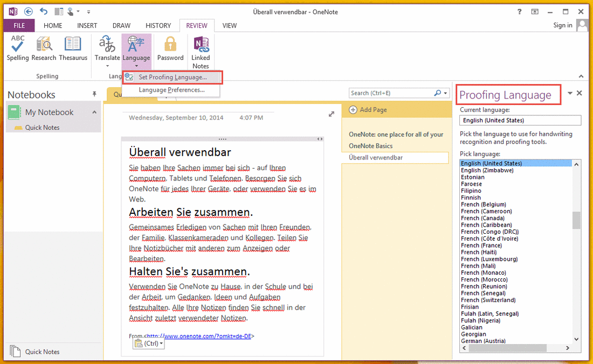
Task: Collapse the ribbon
Action: click(x=581, y=76)
